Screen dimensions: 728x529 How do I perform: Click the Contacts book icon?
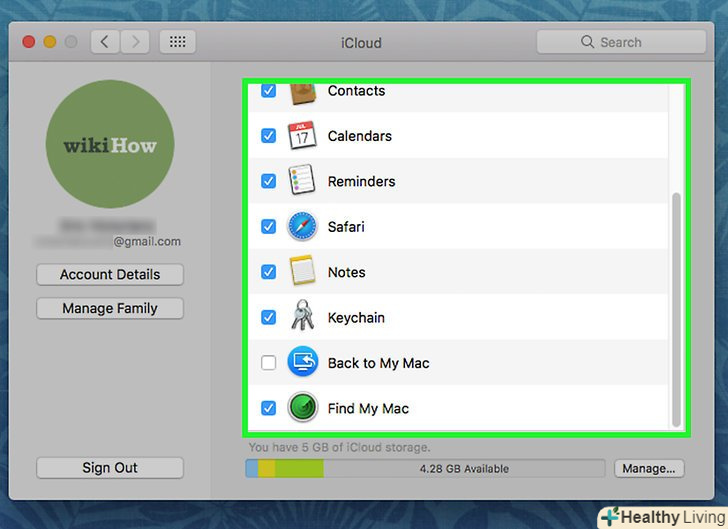[302, 93]
